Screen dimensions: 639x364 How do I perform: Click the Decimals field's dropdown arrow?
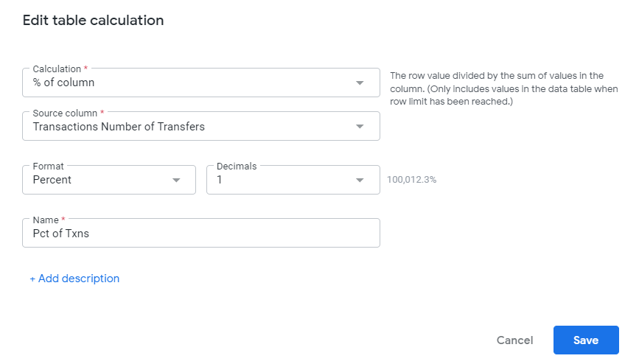tap(360, 181)
